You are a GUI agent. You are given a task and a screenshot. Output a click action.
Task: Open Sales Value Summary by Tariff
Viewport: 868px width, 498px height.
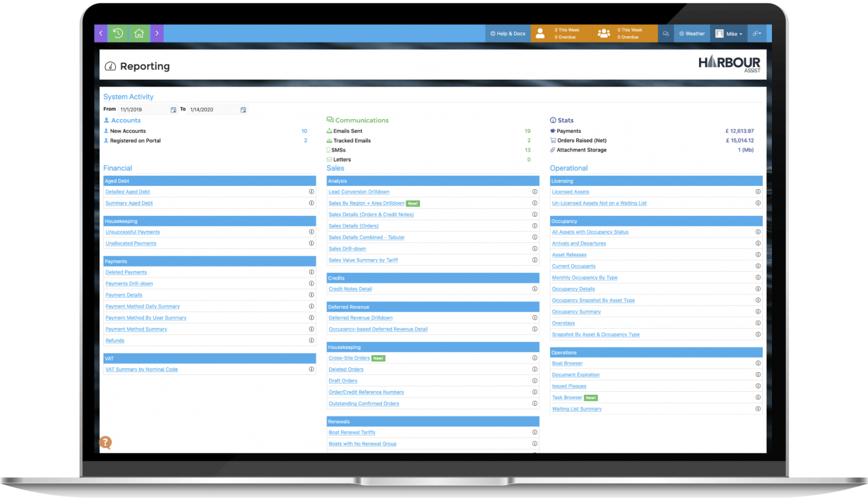tap(363, 260)
